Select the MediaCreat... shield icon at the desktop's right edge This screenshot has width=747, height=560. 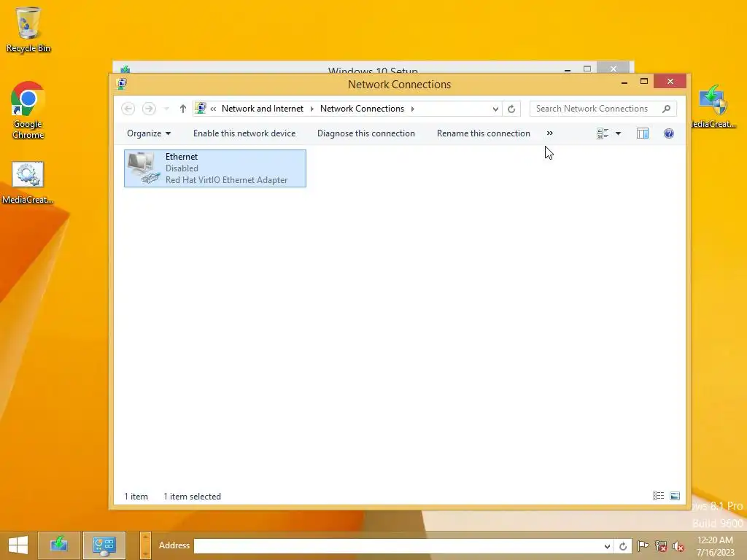pyautogui.click(x=713, y=106)
